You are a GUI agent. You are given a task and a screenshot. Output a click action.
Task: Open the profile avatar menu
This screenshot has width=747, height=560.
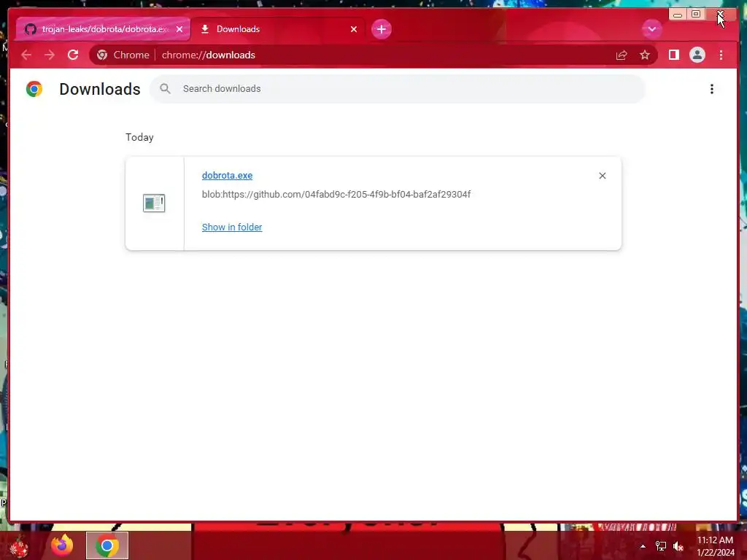(697, 55)
